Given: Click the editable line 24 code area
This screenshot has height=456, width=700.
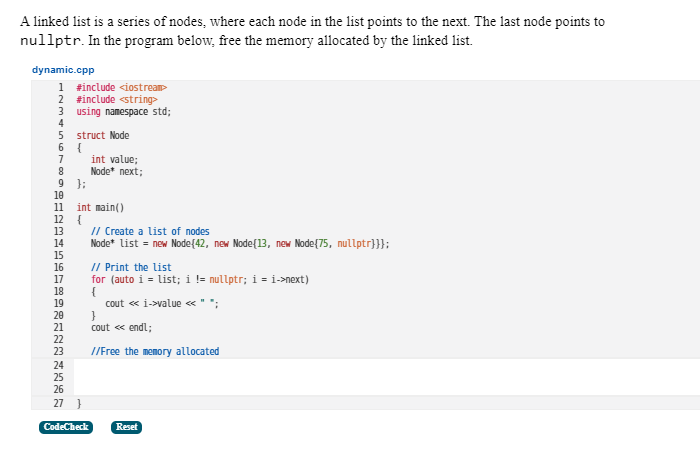Looking at the screenshot, I should pos(387,365).
